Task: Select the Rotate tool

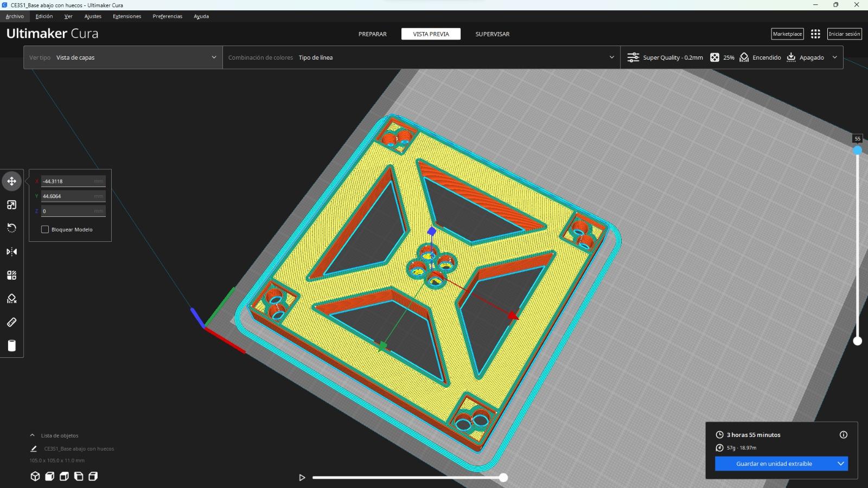Action: pyautogui.click(x=12, y=228)
